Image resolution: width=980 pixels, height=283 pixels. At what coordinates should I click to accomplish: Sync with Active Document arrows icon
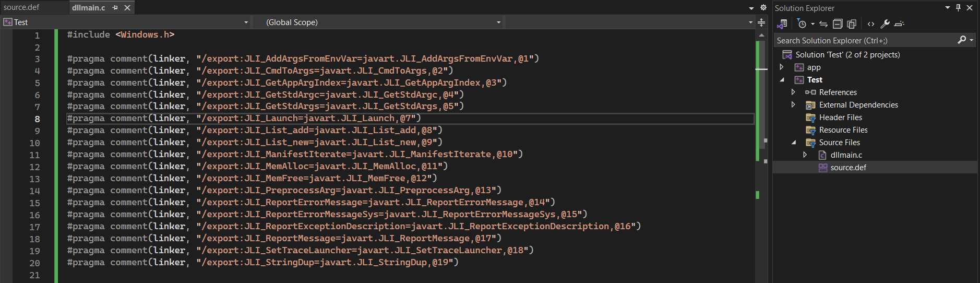pyautogui.click(x=823, y=24)
